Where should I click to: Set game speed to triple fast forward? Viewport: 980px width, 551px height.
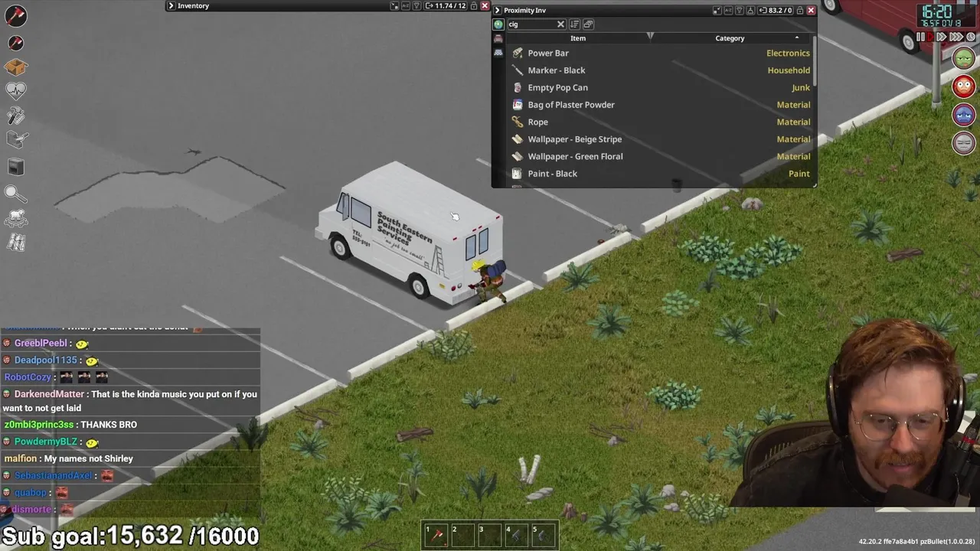pyautogui.click(x=956, y=37)
